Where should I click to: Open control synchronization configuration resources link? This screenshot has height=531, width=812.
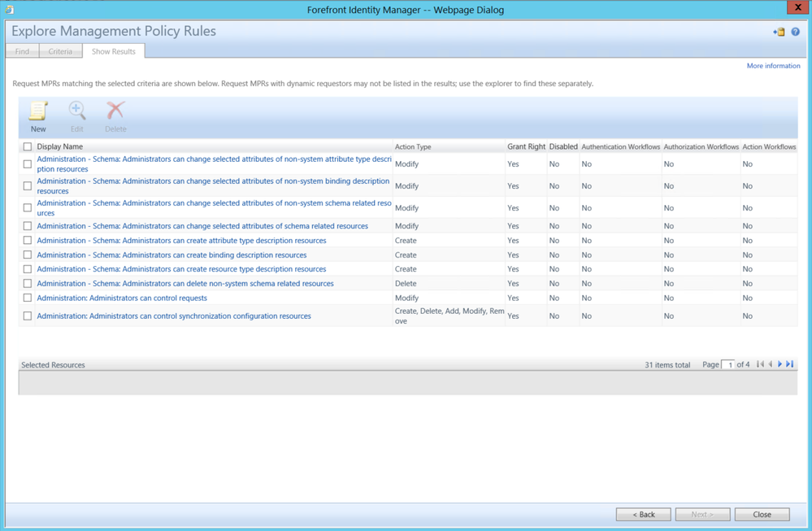click(174, 316)
